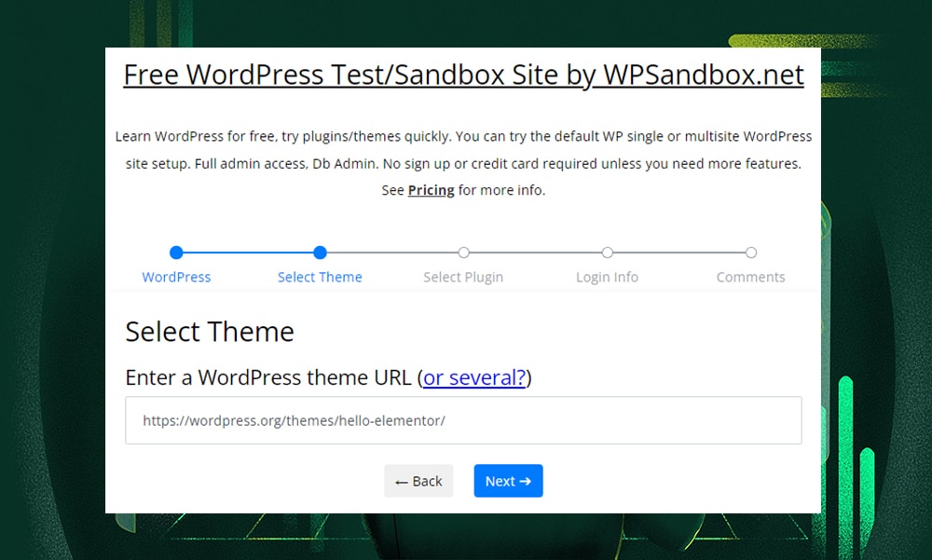Click the hollow Comments step circle
This screenshot has width=932, height=560.
(x=750, y=253)
